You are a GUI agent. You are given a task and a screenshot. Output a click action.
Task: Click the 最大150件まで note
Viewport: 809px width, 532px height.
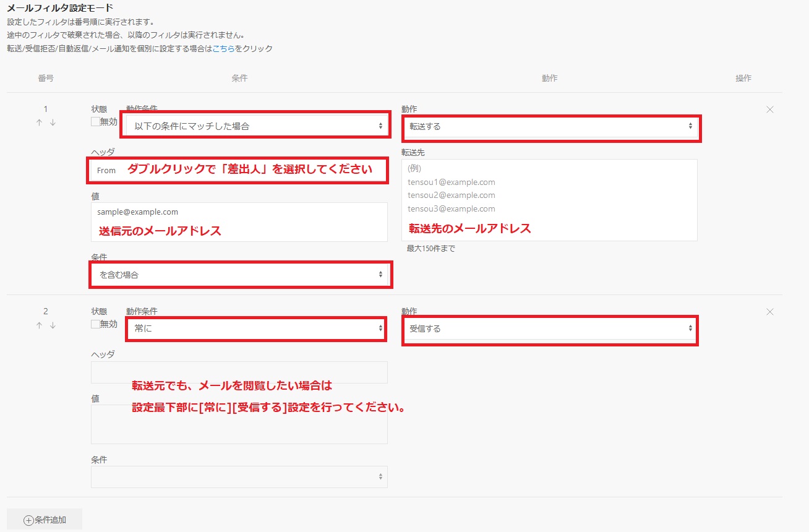(x=430, y=249)
